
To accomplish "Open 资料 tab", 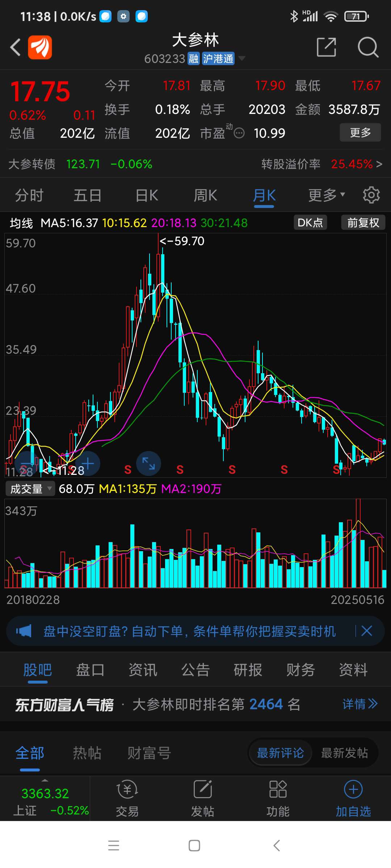I will [353, 670].
